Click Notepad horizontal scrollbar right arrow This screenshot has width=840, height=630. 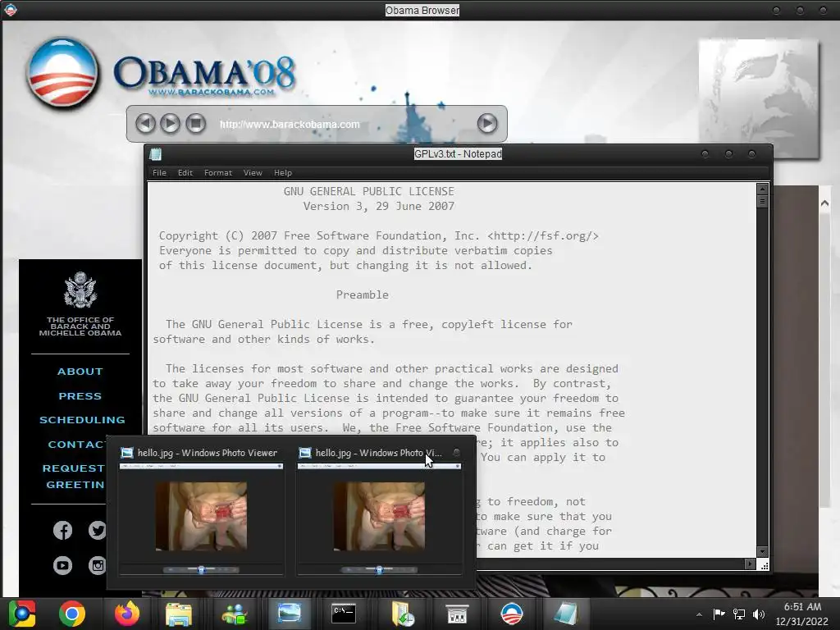(750, 564)
